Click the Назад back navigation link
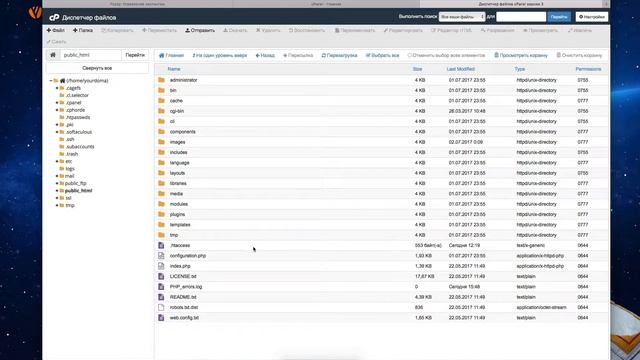 pyautogui.click(x=265, y=55)
